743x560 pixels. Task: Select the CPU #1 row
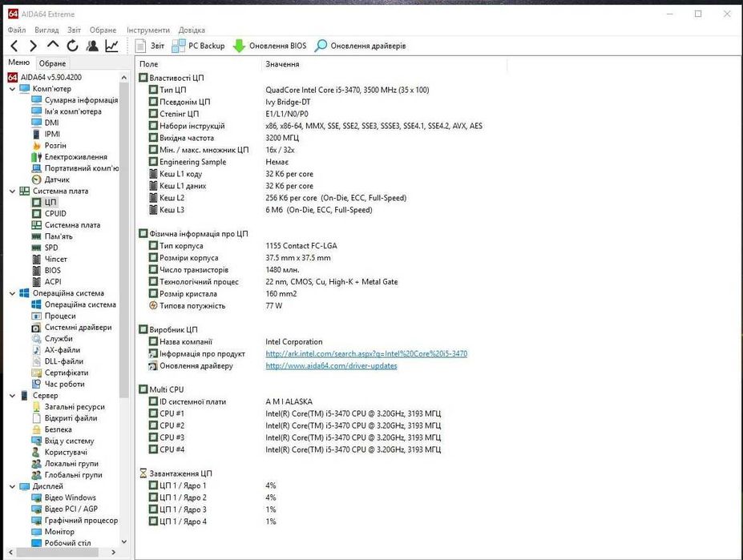pyautogui.click(x=295, y=413)
